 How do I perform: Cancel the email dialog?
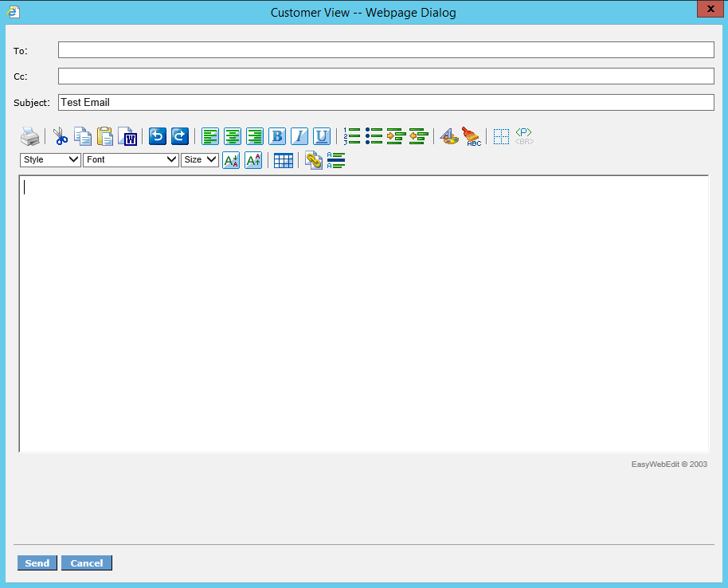click(86, 563)
